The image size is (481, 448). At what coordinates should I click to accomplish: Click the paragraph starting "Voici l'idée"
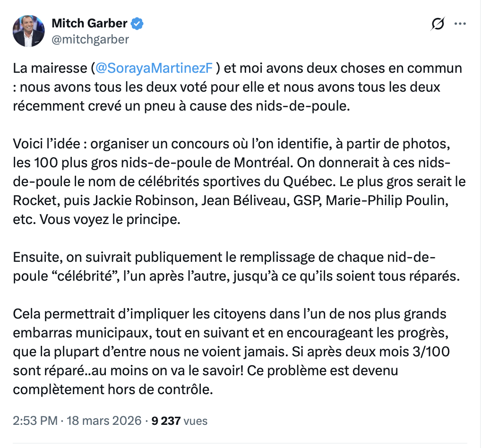click(x=232, y=182)
